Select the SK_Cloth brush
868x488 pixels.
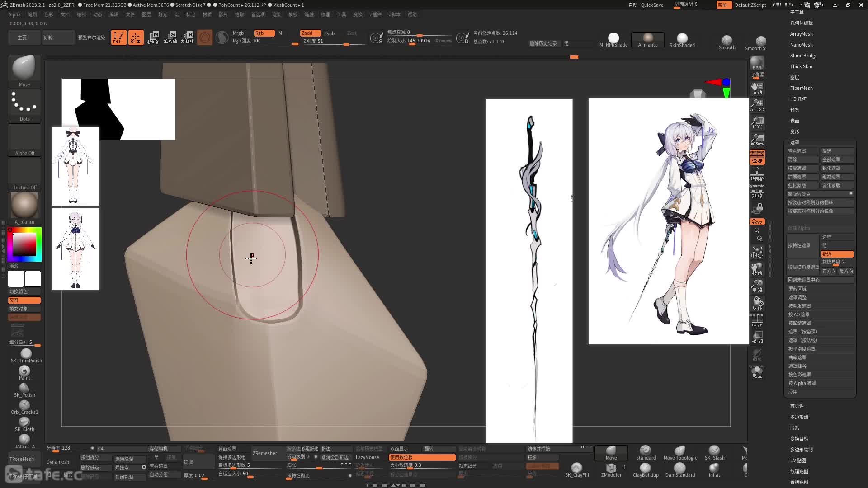(24, 424)
